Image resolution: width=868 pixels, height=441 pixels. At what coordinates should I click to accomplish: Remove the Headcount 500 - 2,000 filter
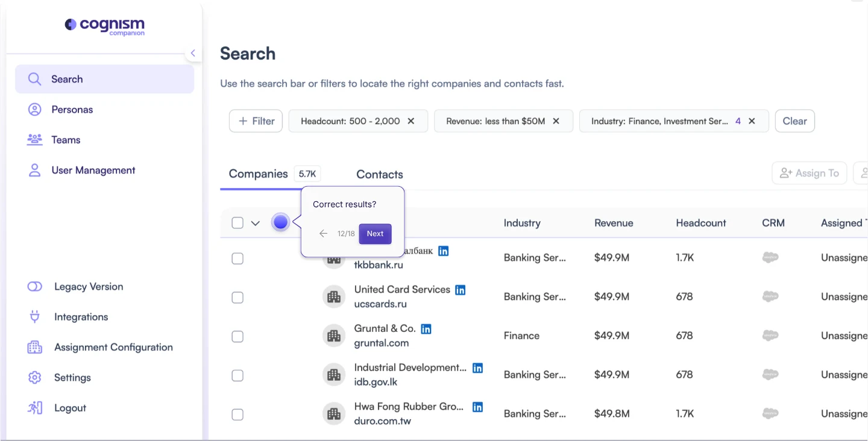[411, 121]
